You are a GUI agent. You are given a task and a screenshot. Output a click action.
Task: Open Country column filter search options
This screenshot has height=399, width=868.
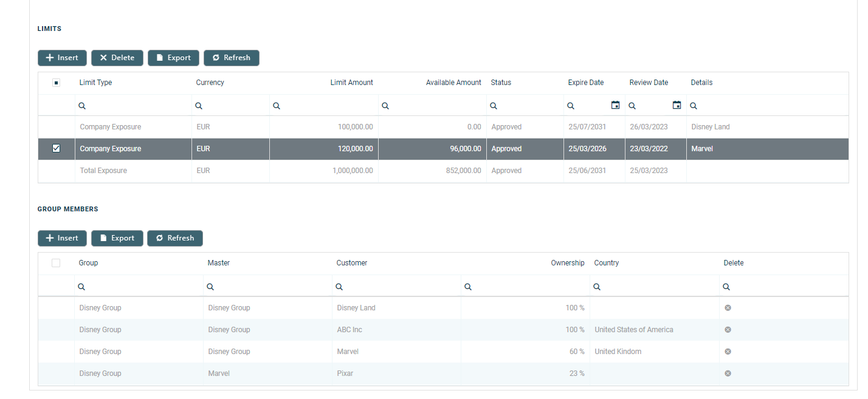click(x=597, y=287)
